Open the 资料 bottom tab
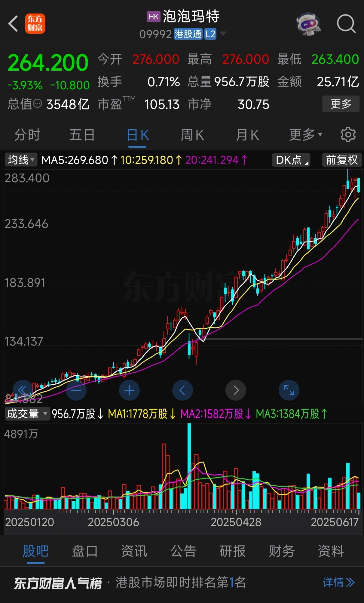This screenshot has height=603, width=364. (331, 551)
